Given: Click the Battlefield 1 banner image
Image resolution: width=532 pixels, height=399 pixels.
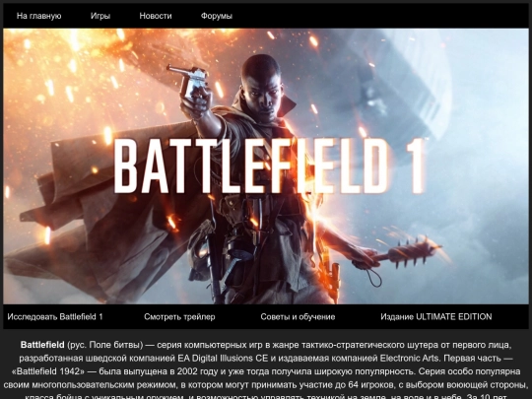Looking at the screenshot, I should [x=266, y=166].
